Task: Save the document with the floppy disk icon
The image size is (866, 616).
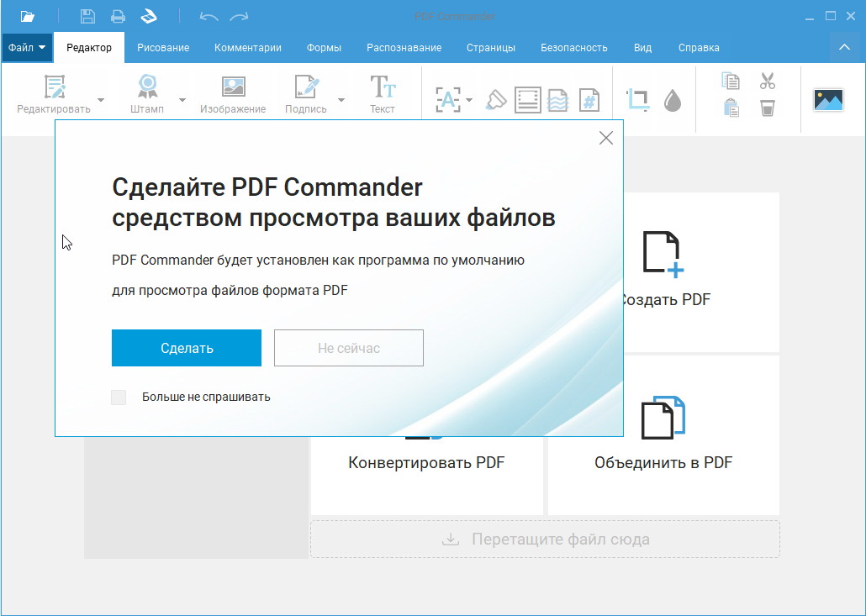Action: pyautogui.click(x=87, y=17)
